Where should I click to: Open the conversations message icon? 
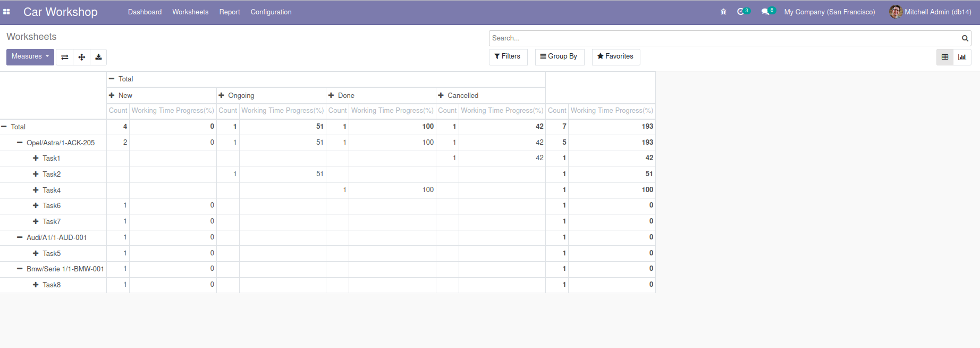click(765, 12)
